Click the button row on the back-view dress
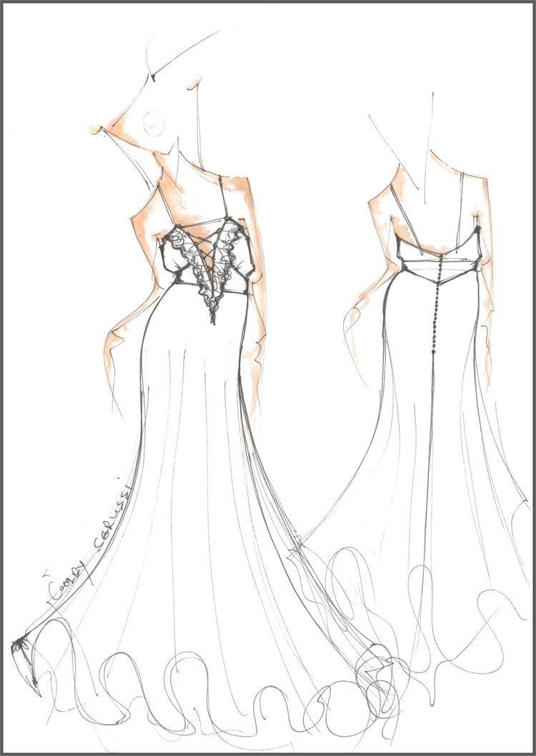536x756 pixels. [x=434, y=307]
